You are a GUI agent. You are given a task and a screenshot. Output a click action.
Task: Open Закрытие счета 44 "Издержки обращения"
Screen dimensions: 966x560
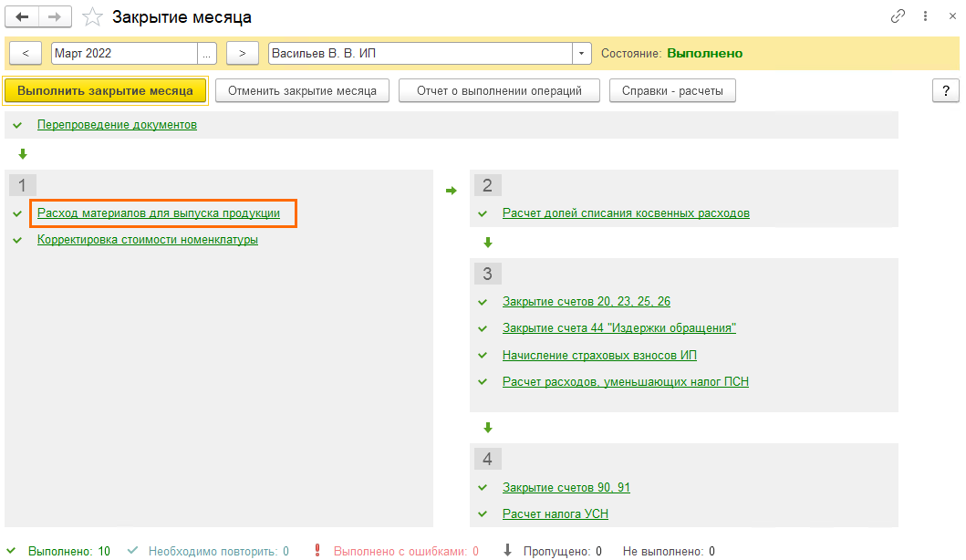click(619, 327)
